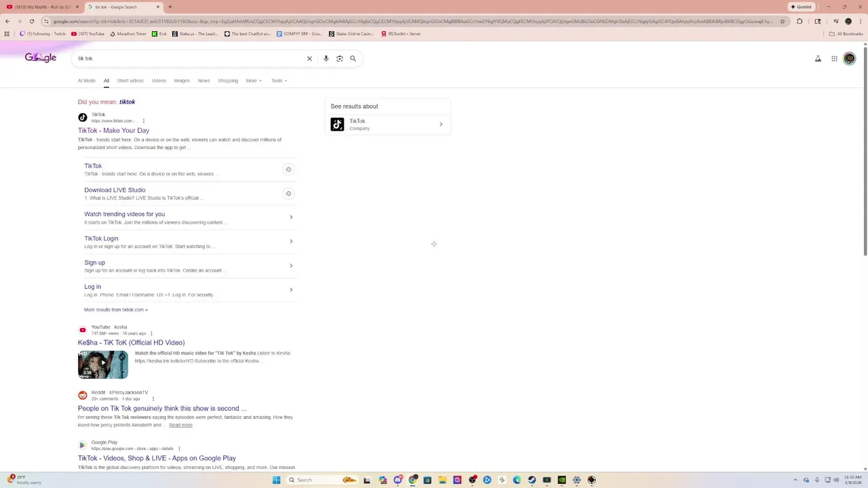Open the Settings gear in the taskbar
Image resolution: width=868 pixels, height=488 pixels.
tap(576, 480)
